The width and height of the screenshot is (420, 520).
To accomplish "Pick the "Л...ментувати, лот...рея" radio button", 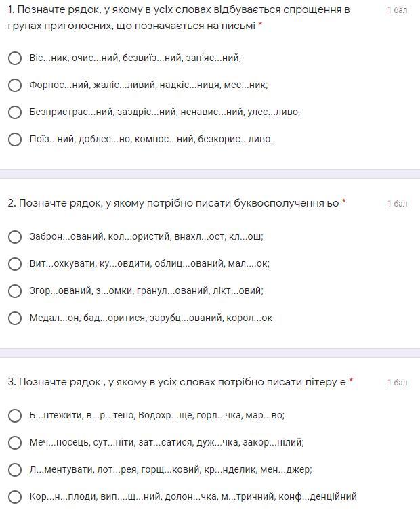I will (x=15, y=470).
